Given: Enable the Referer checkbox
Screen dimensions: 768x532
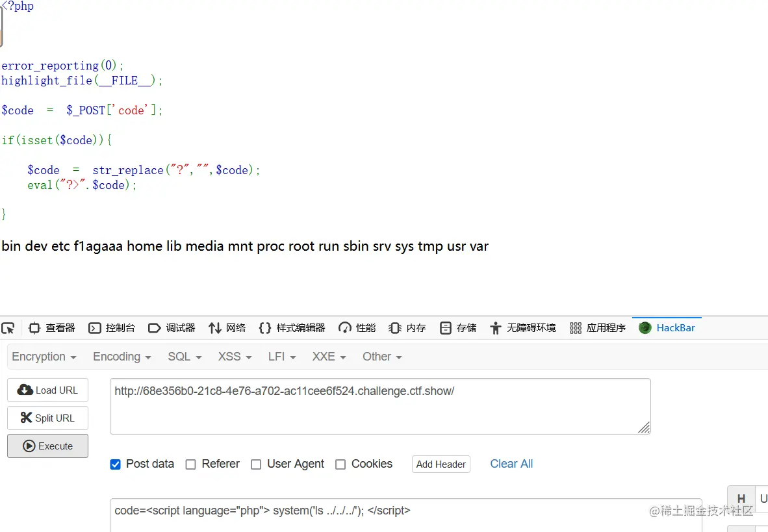Looking at the screenshot, I should tap(190, 464).
